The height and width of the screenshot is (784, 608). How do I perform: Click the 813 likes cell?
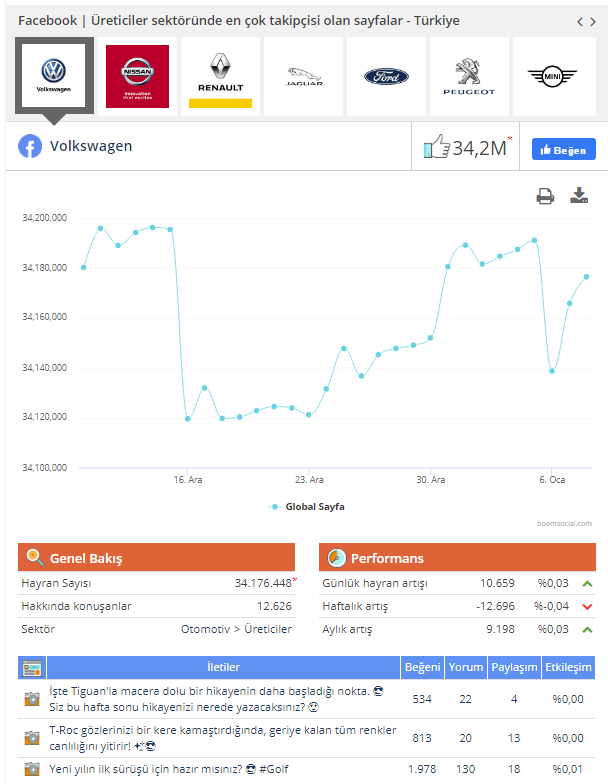tap(422, 738)
